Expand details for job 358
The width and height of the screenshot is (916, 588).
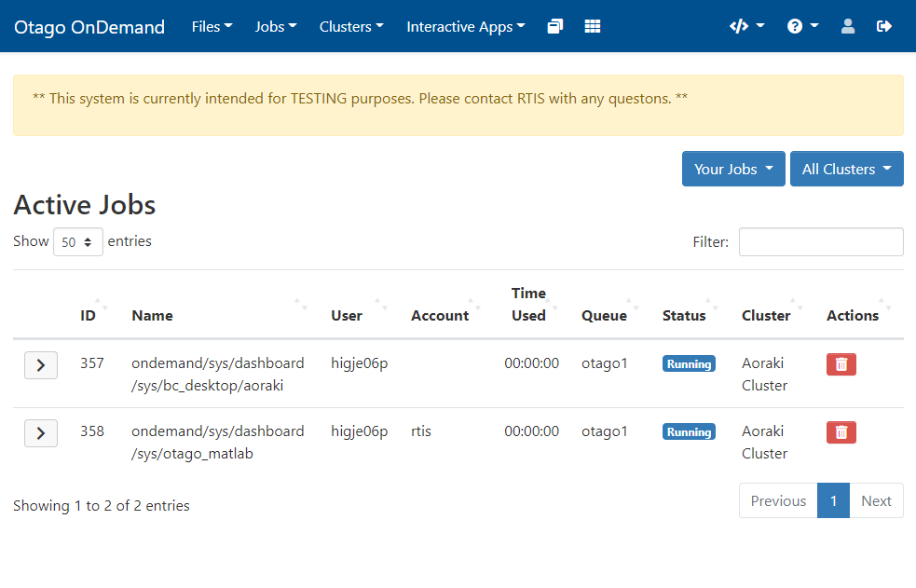click(40, 433)
